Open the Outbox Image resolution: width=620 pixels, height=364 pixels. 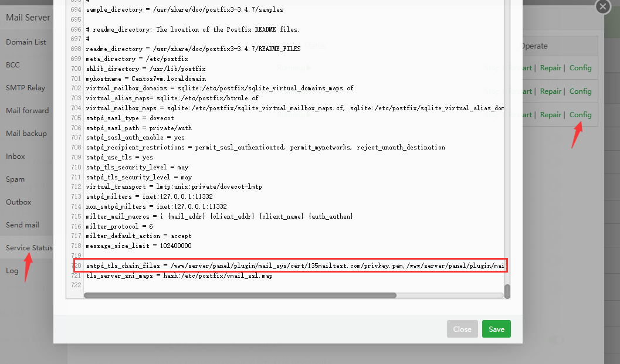click(18, 202)
